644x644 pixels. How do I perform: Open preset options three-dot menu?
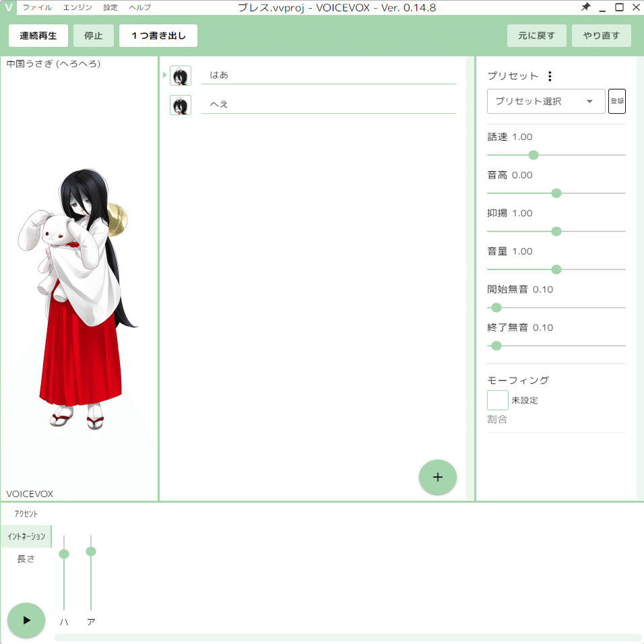pos(550,76)
